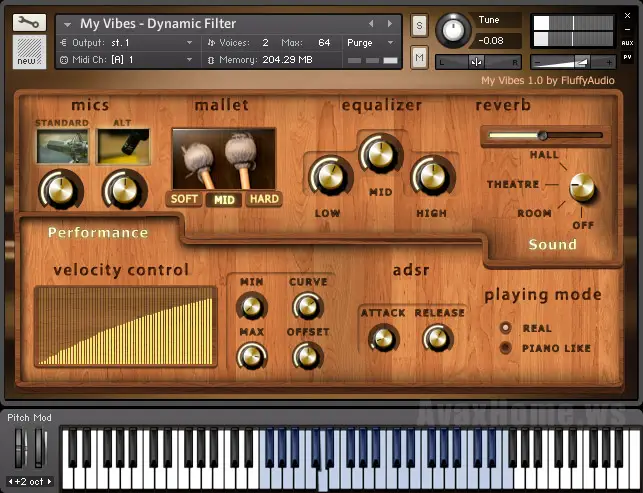Click the velocity Curve knob
643x493 pixels.
[308, 306]
